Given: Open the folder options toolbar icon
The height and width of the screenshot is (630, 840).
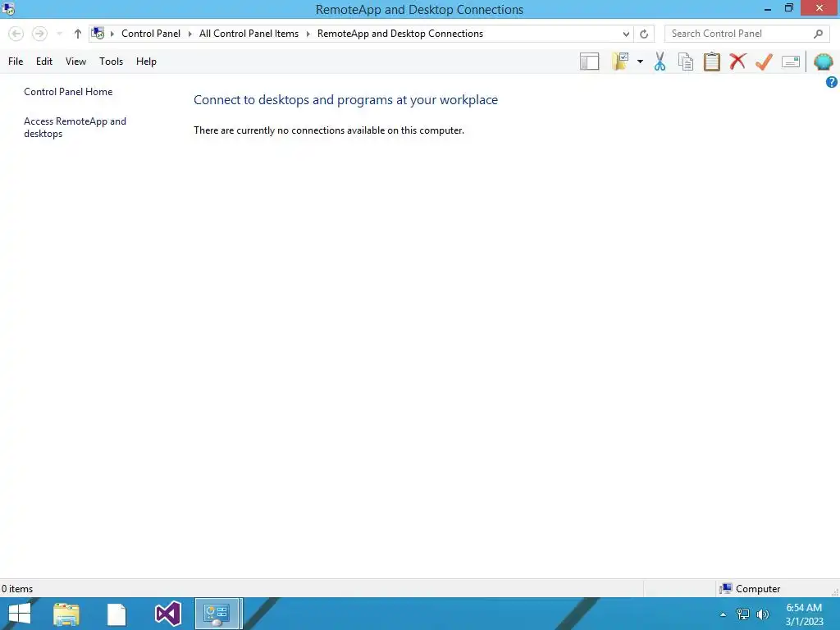Looking at the screenshot, I should [620, 62].
